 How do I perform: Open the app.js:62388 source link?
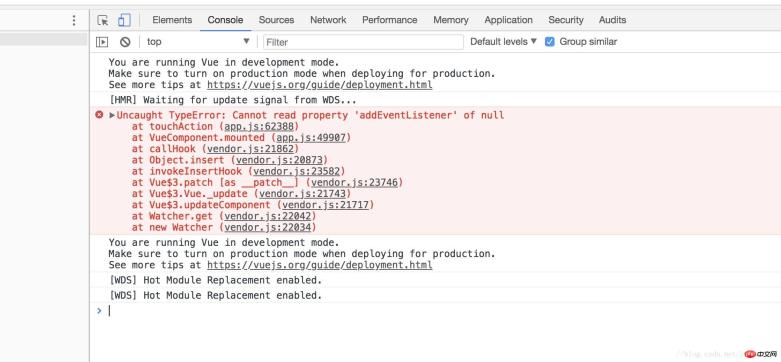click(x=259, y=126)
